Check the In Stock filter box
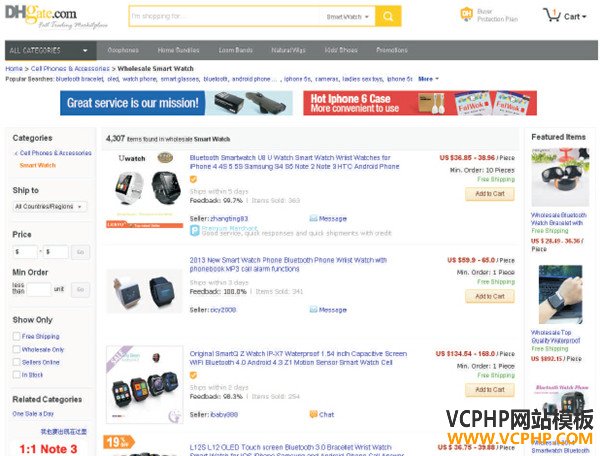The width and height of the screenshot is (600, 456). point(16,375)
